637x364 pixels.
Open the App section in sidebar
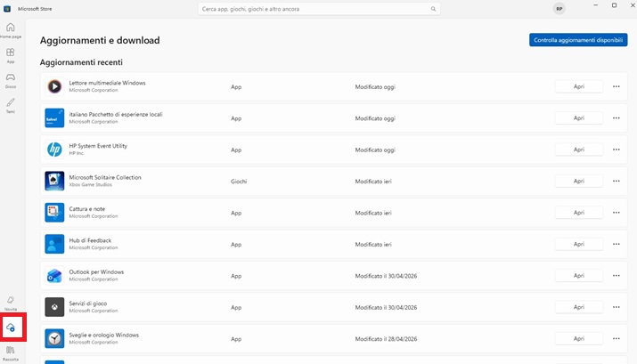click(11, 55)
